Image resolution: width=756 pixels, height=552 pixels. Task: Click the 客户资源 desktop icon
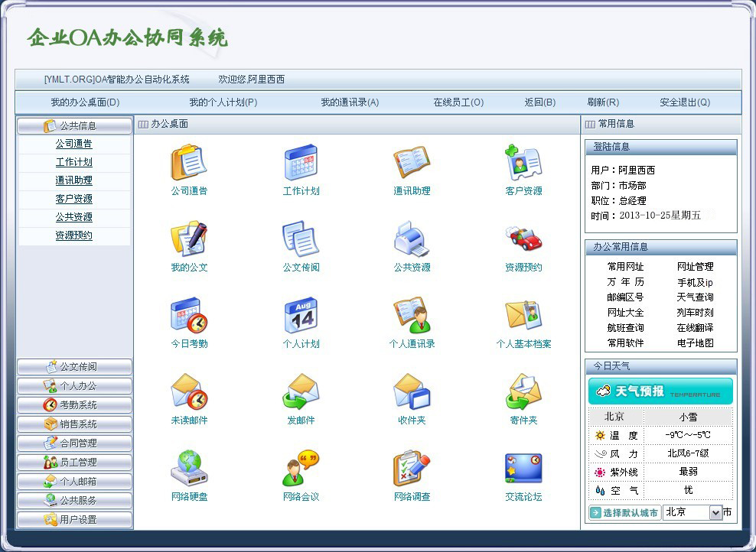pyautogui.click(x=523, y=163)
